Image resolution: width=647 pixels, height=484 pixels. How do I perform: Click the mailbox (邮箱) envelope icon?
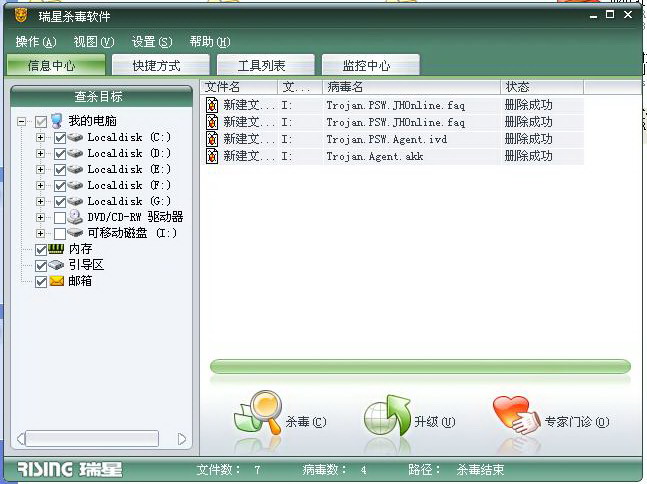pyautogui.click(x=57, y=281)
